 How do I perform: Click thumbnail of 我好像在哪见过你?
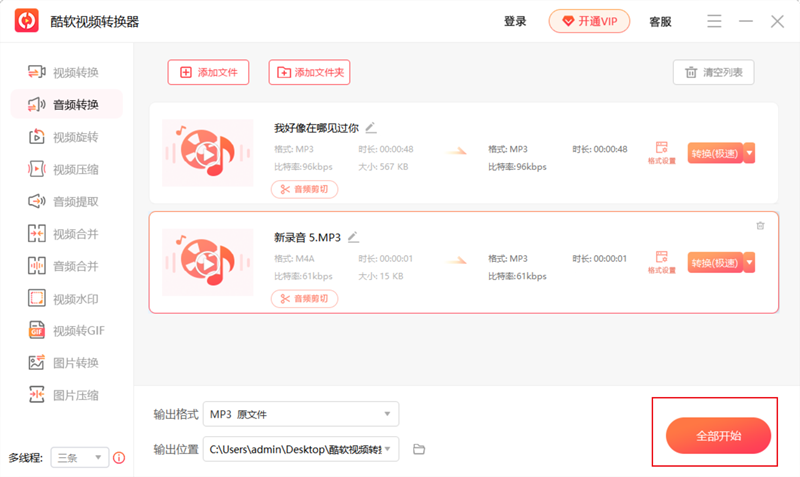(x=207, y=153)
